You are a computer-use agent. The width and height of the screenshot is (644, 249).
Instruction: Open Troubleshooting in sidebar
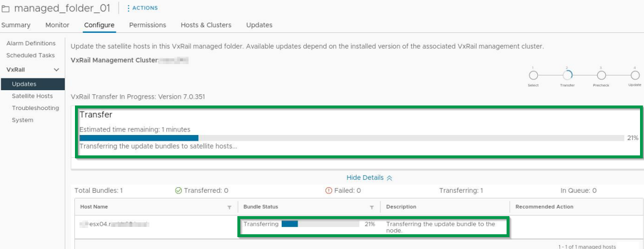tap(35, 108)
